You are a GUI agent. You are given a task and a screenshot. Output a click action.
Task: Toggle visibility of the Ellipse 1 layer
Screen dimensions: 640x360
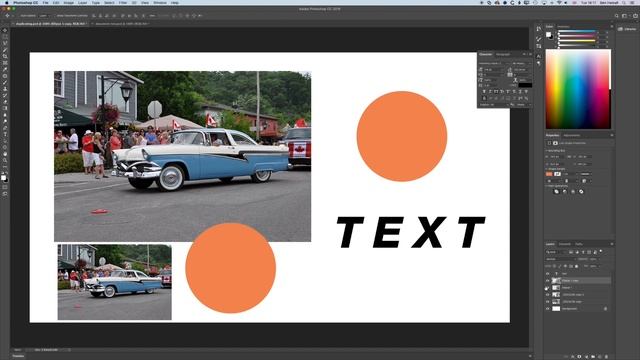click(x=547, y=287)
